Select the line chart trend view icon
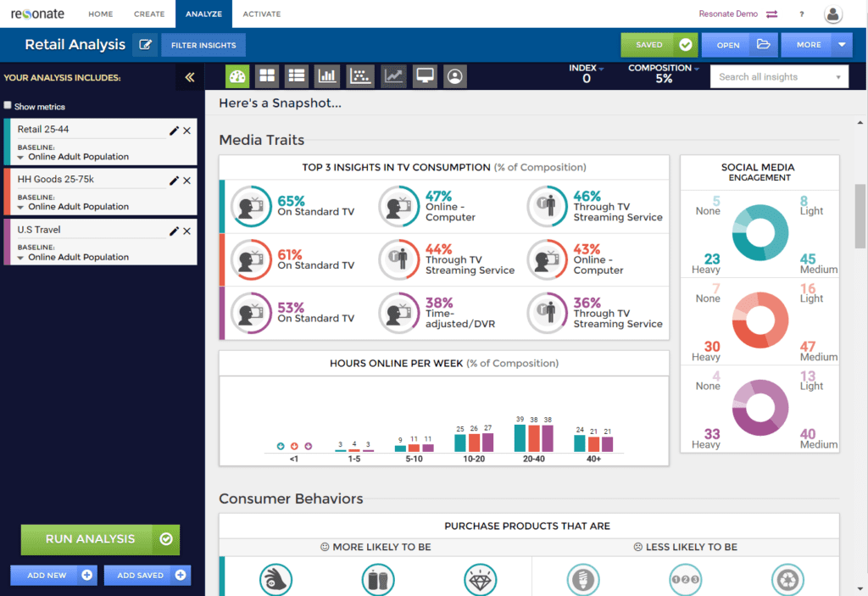 392,76
